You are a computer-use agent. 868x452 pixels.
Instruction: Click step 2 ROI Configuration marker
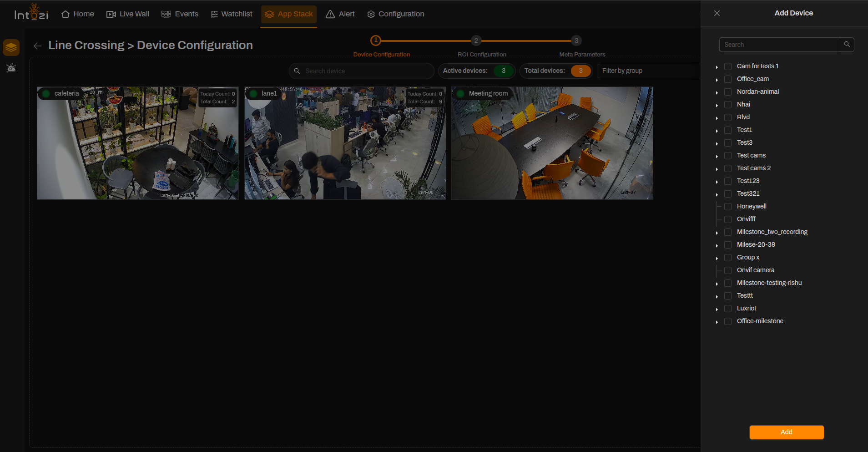click(x=476, y=41)
